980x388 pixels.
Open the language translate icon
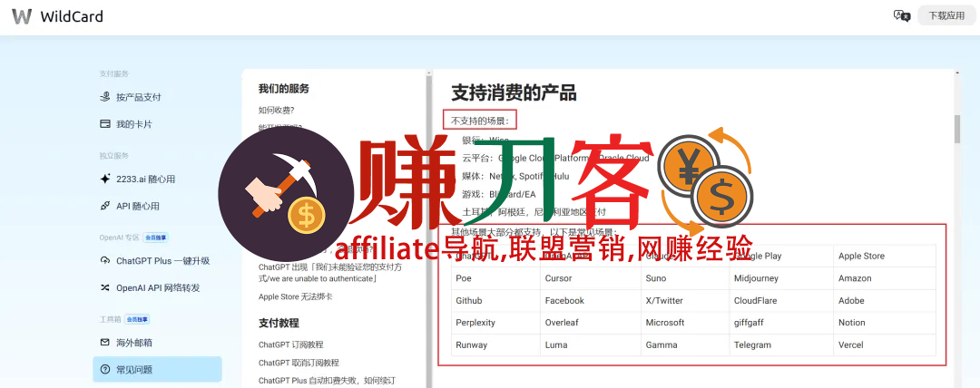point(902,16)
